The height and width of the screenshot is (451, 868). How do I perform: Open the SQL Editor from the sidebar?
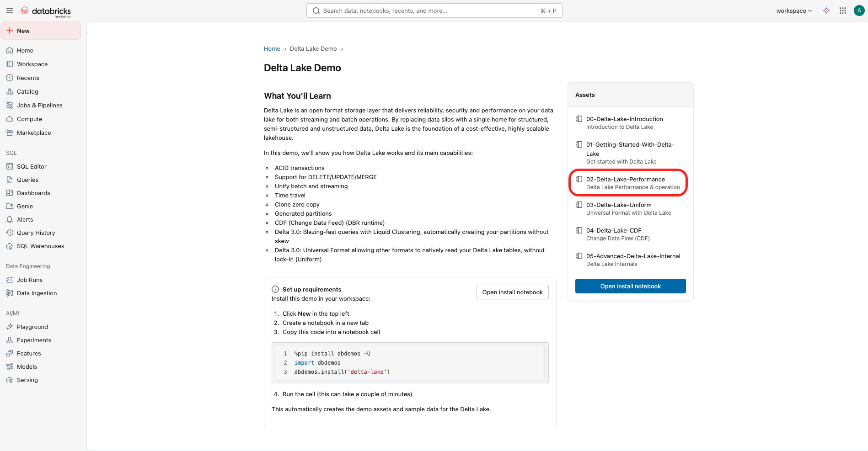pos(31,166)
